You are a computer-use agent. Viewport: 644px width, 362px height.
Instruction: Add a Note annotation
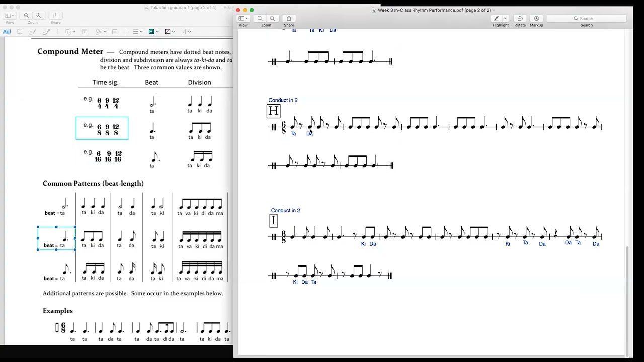coord(115,32)
